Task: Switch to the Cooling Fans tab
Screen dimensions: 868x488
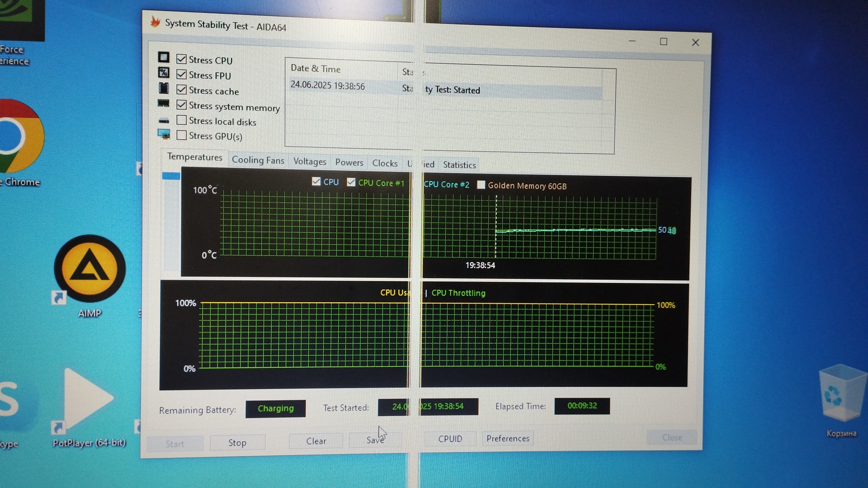Action: [x=258, y=160]
